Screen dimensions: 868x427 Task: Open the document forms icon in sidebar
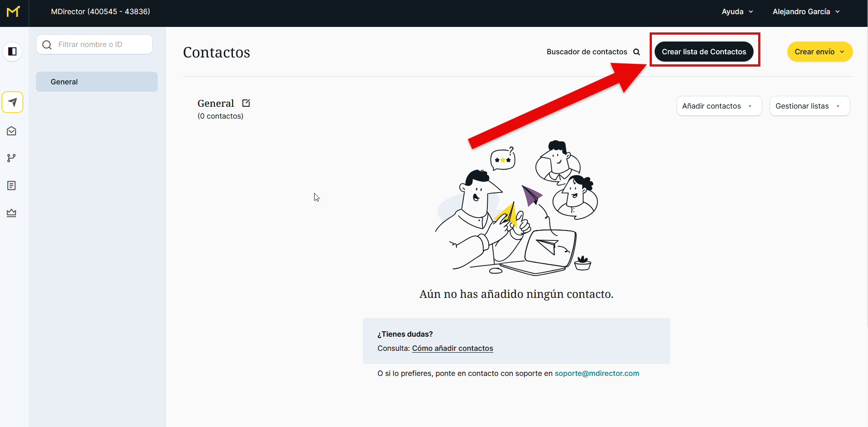(12, 186)
